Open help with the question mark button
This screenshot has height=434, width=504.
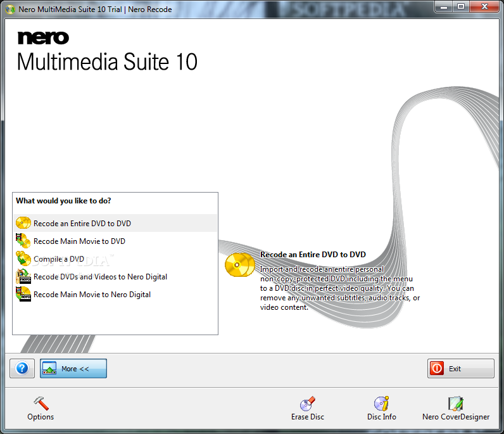(22, 368)
